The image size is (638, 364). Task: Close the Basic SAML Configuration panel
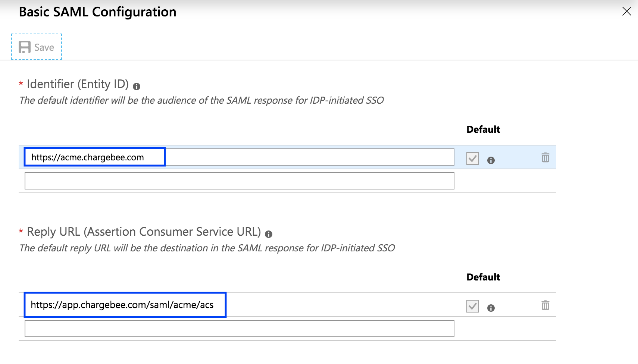[626, 12]
